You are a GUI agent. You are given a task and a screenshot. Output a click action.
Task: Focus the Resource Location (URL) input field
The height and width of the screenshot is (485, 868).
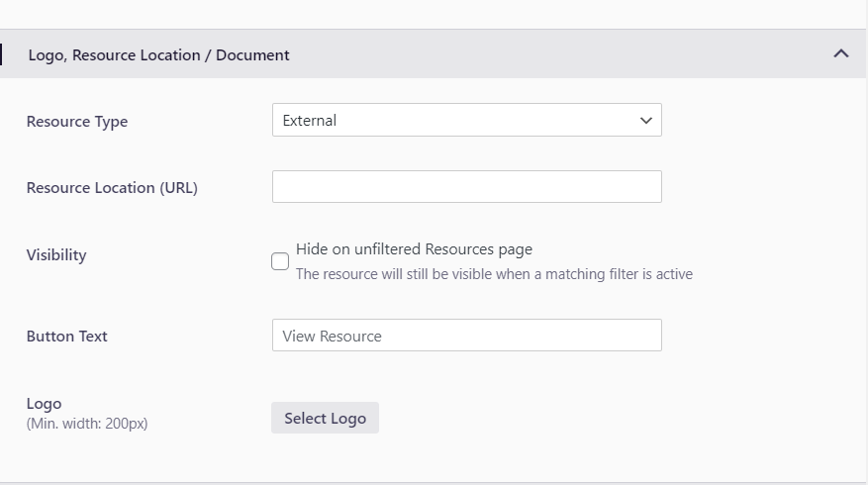pyautogui.click(x=466, y=187)
